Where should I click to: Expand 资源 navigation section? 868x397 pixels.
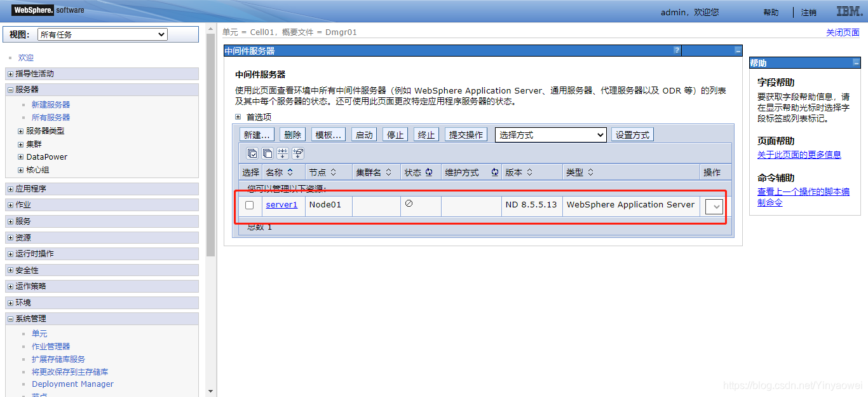[x=10, y=237]
